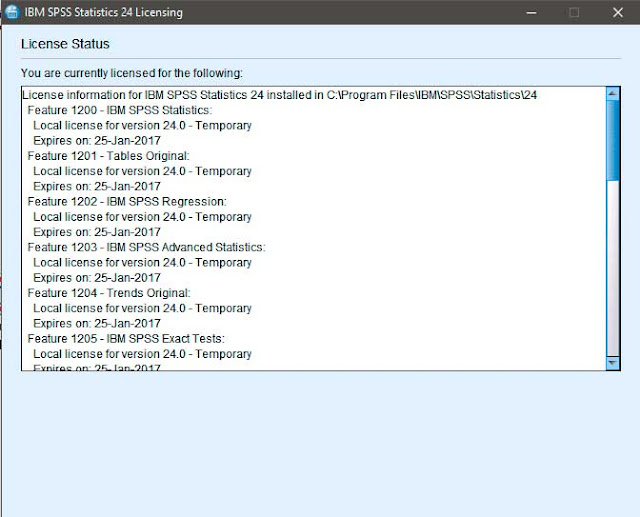This screenshot has width=640, height=517.
Task: Select the 'License Status' heading
Action: (x=65, y=44)
